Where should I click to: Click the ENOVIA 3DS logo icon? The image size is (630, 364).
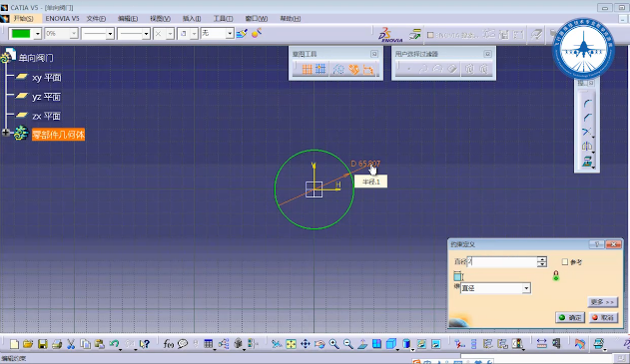click(x=389, y=35)
